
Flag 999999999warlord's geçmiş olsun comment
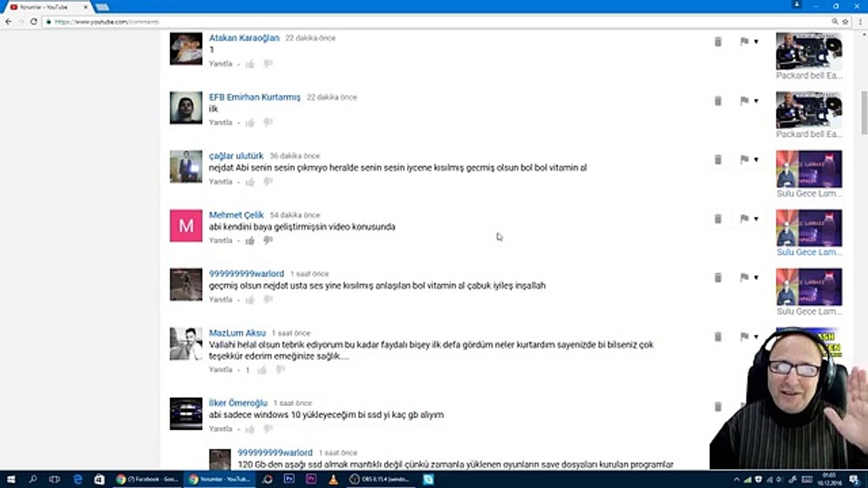pos(745,278)
